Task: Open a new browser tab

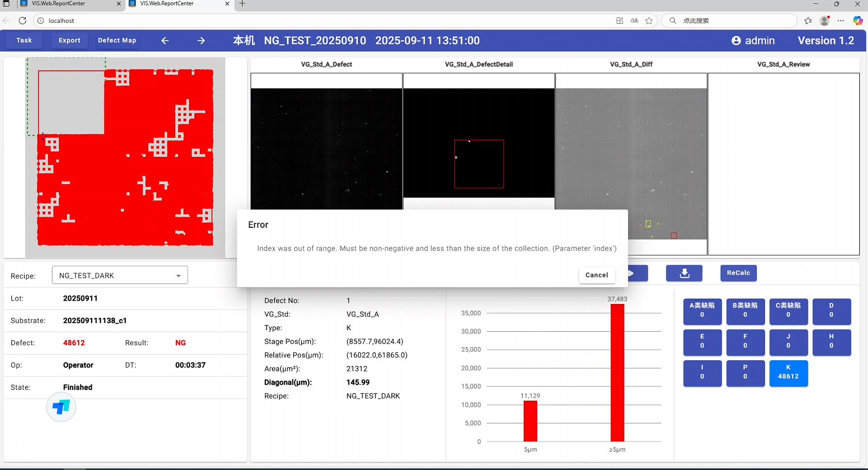Action: [x=242, y=4]
